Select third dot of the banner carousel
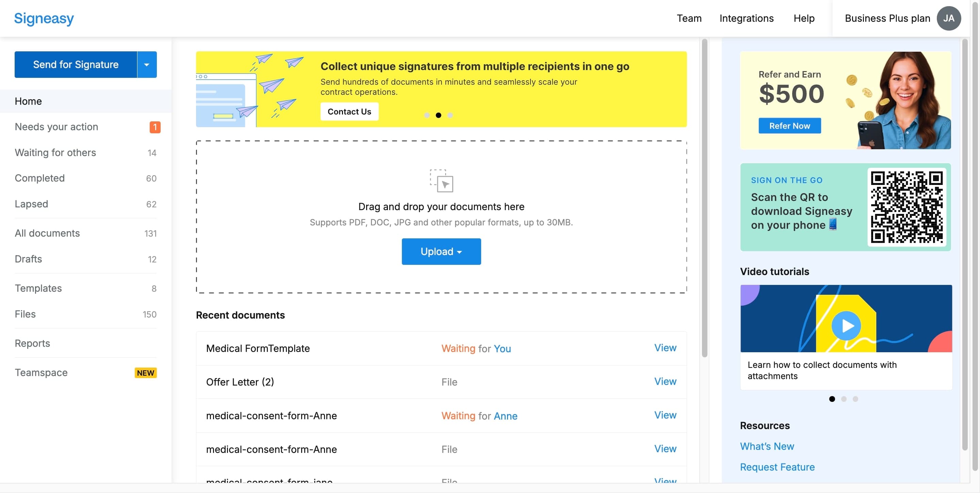This screenshot has height=493, width=980. [450, 115]
